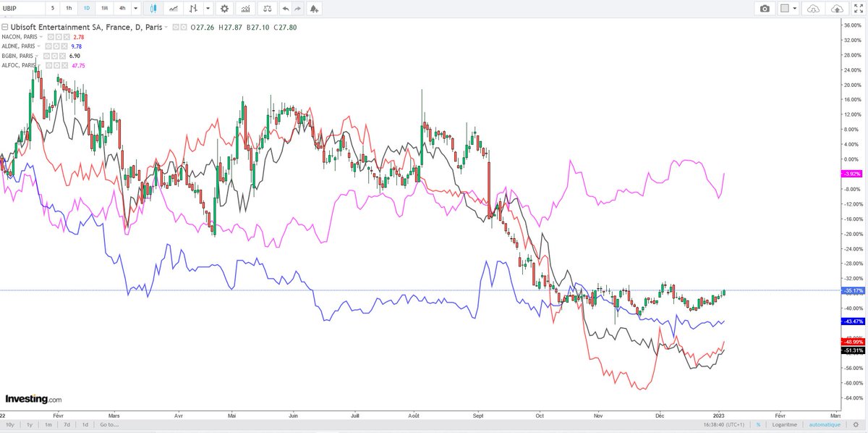This screenshot has width=868, height=433.
Task: Select the chart layout square icon
Action: (x=784, y=9)
